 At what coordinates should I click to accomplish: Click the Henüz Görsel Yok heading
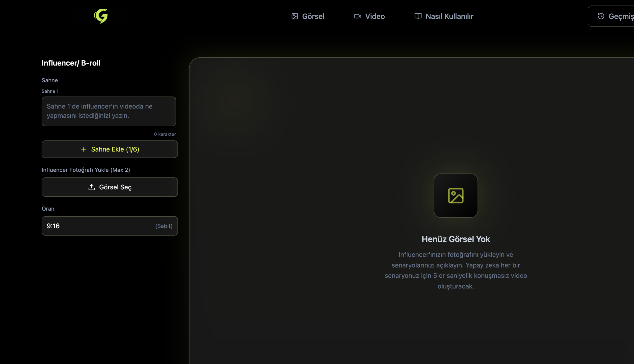455,239
